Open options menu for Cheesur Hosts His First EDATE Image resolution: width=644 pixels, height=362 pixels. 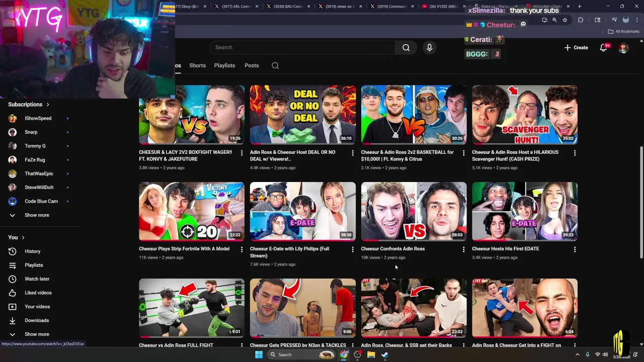point(575,249)
